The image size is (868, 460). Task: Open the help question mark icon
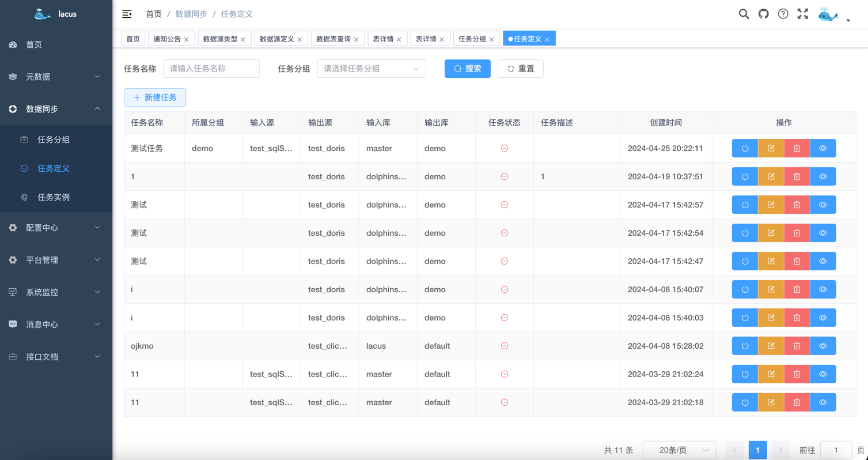tap(783, 14)
